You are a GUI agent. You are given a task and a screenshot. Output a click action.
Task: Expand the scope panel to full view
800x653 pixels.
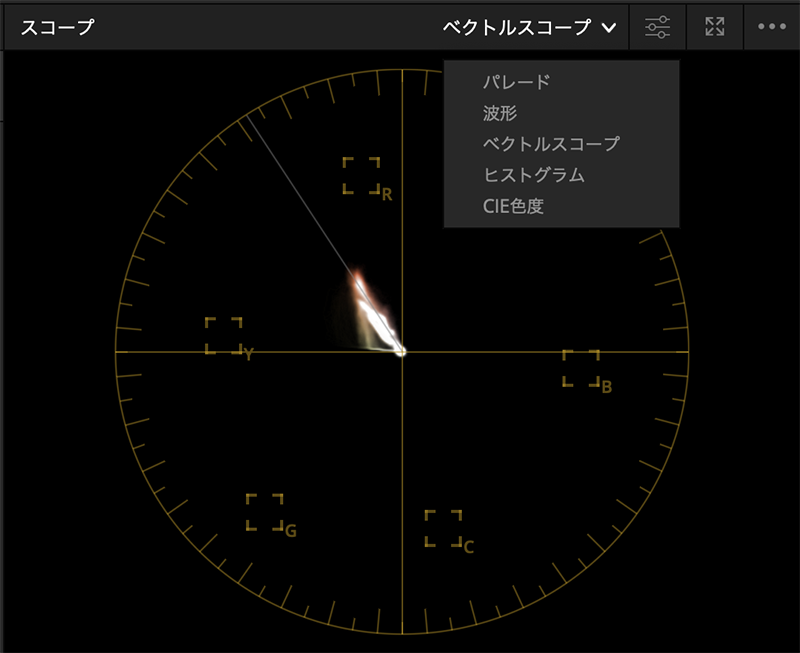(715, 27)
